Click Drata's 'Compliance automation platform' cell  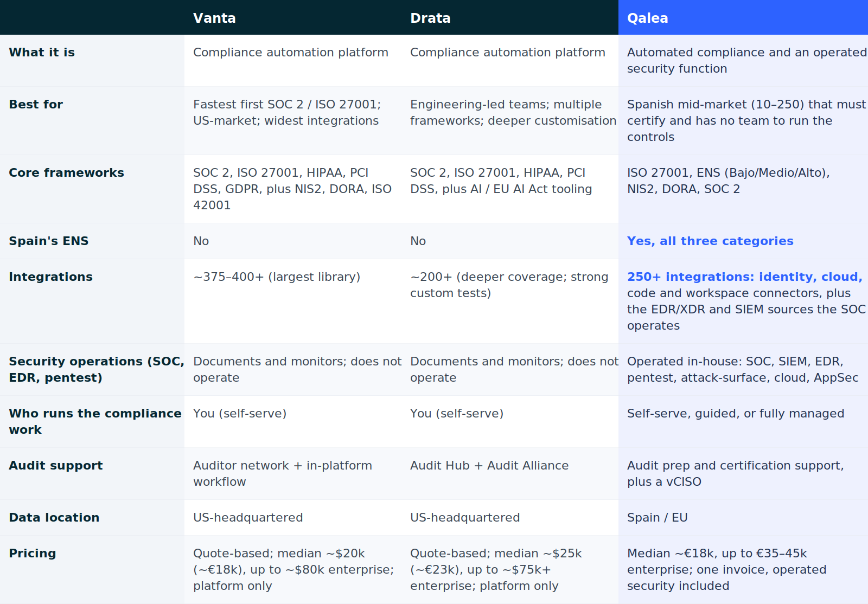[508, 52]
